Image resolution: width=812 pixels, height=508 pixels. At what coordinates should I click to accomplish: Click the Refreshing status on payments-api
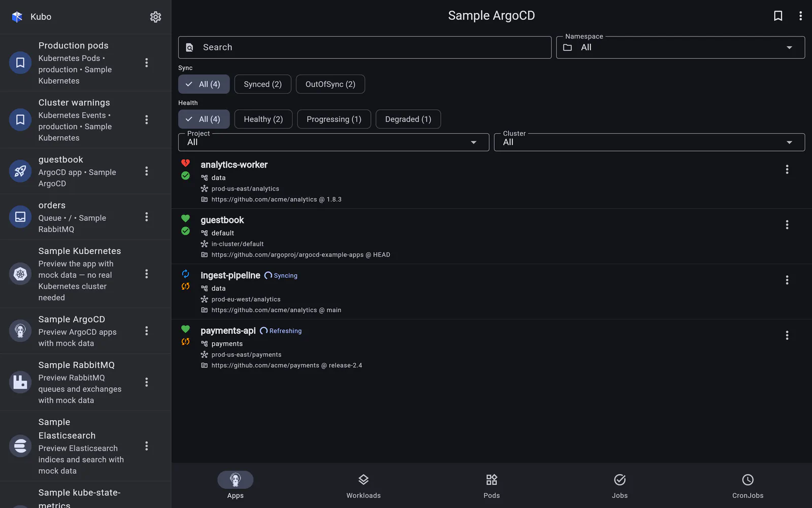click(281, 331)
